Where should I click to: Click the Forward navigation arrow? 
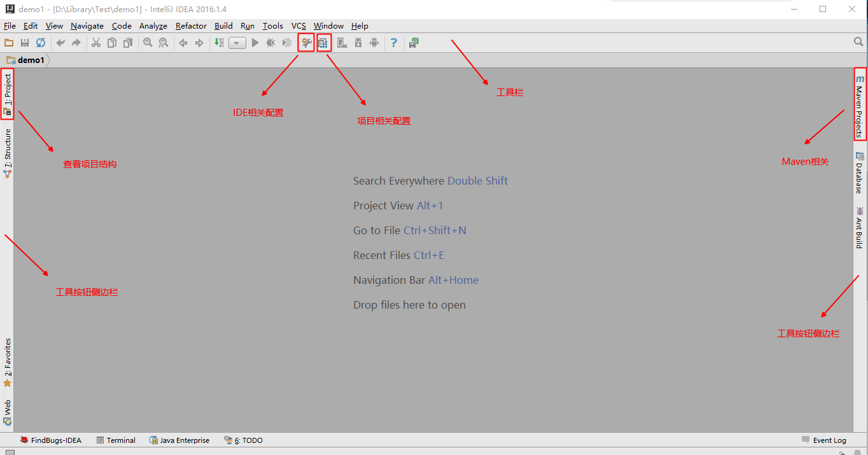(199, 43)
